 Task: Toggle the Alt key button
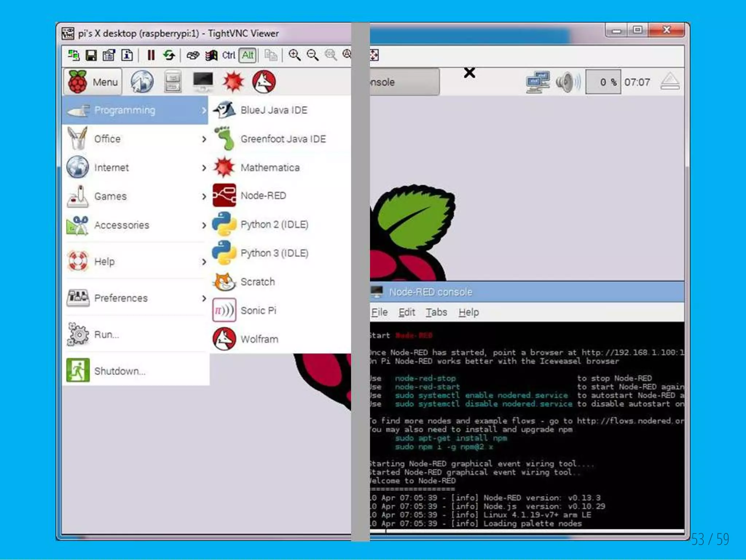(x=248, y=55)
